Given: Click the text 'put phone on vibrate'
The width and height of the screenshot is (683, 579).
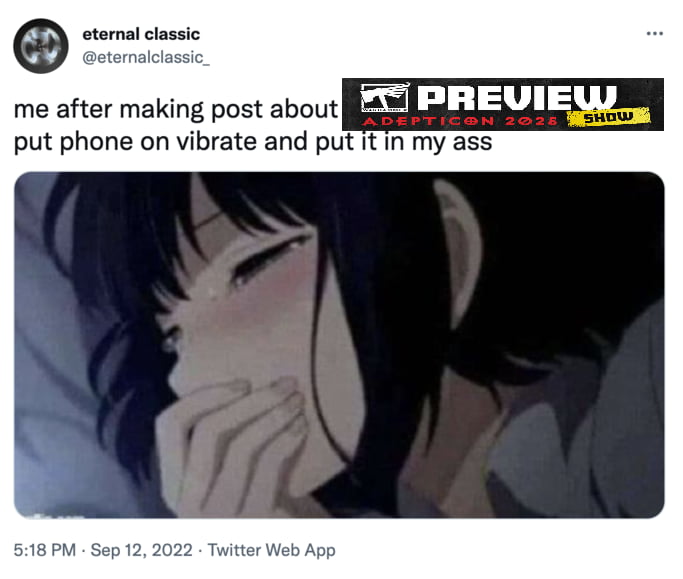Looking at the screenshot, I should 135,142.
